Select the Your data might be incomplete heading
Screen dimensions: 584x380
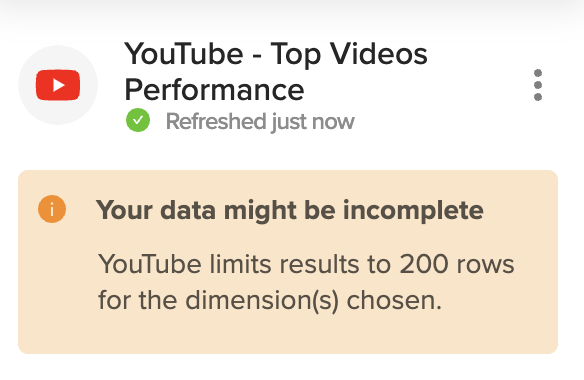click(290, 210)
